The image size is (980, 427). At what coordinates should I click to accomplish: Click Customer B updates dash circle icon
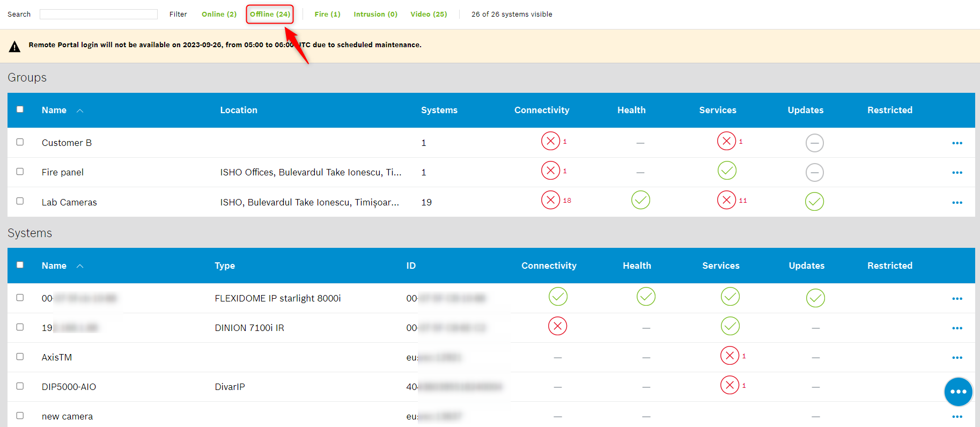pyautogui.click(x=814, y=143)
